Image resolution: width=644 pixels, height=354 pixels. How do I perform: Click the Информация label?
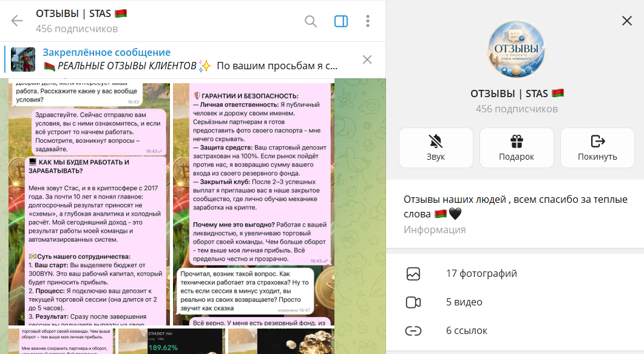point(435,230)
